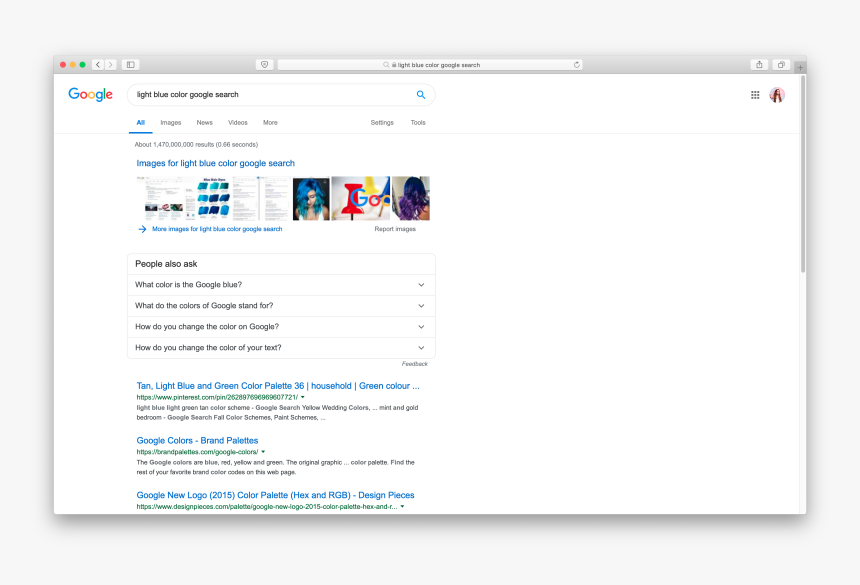Click the page vertical scrollbar
This screenshot has width=860, height=585.
click(803, 174)
